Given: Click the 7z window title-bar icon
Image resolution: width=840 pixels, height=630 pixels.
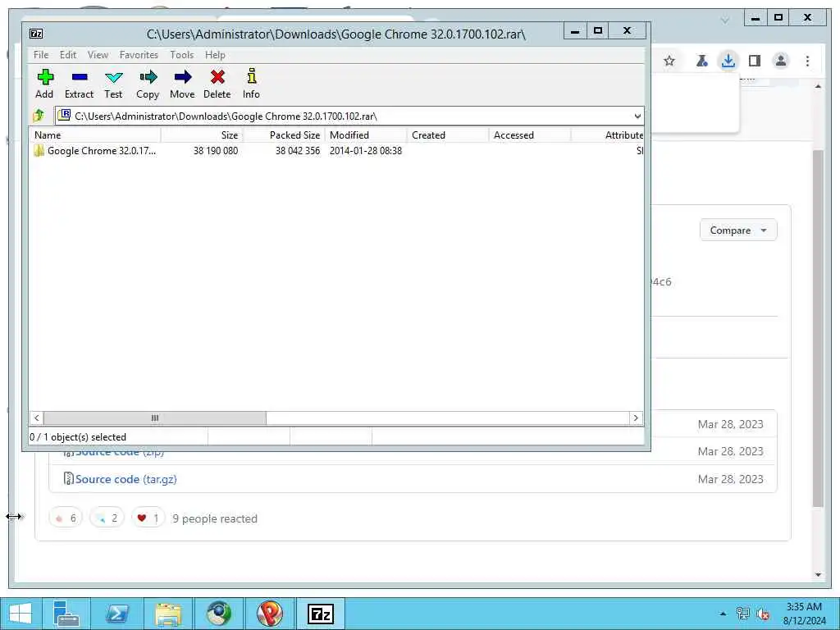Looking at the screenshot, I should coord(36,34).
